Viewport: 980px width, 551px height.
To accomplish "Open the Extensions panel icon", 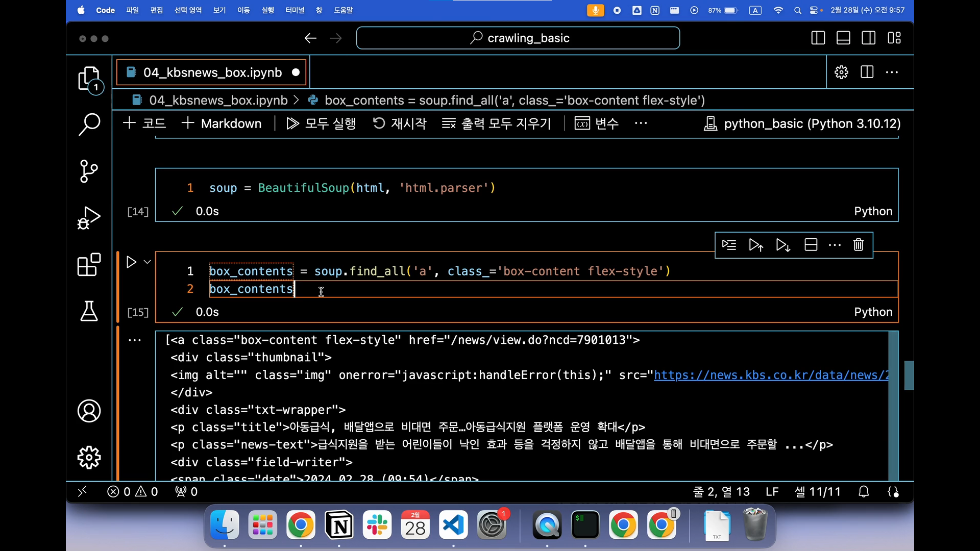I will pyautogui.click(x=89, y=265).
